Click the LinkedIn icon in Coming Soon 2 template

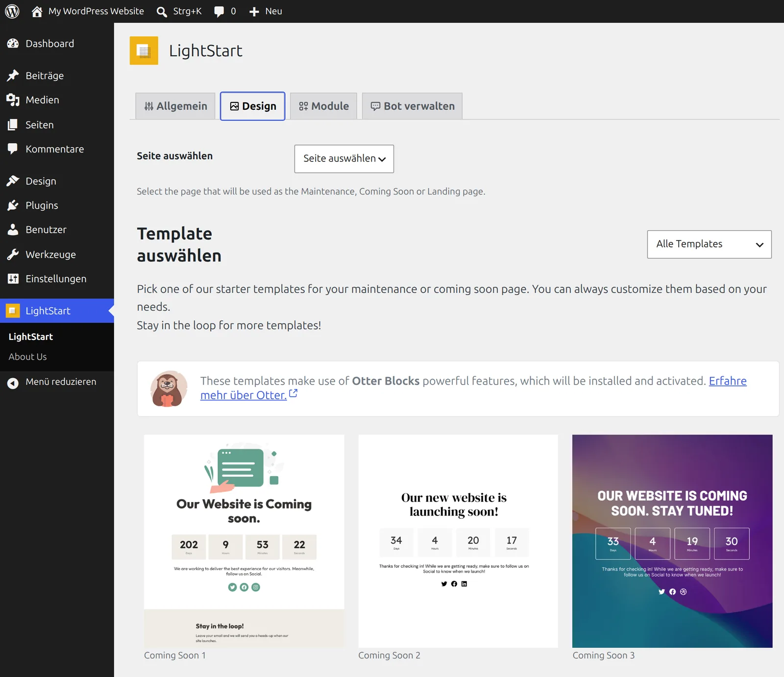[464, 584]
